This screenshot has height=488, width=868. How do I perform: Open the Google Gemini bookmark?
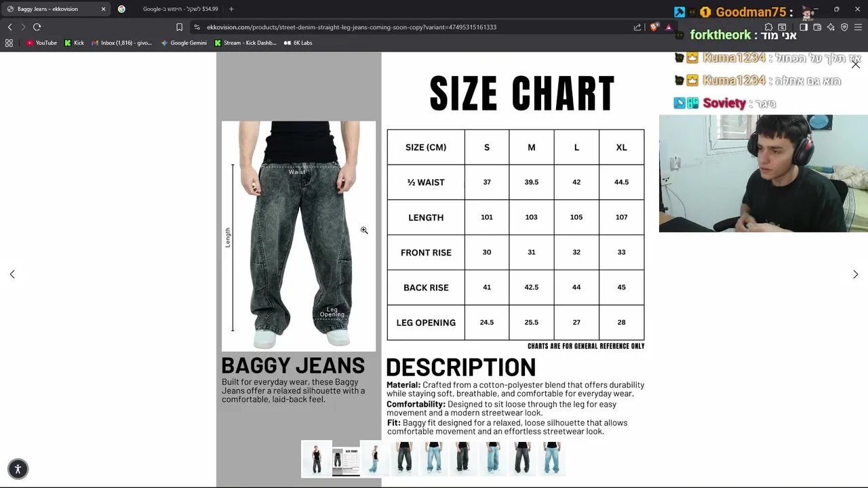(x=184, y=43)
